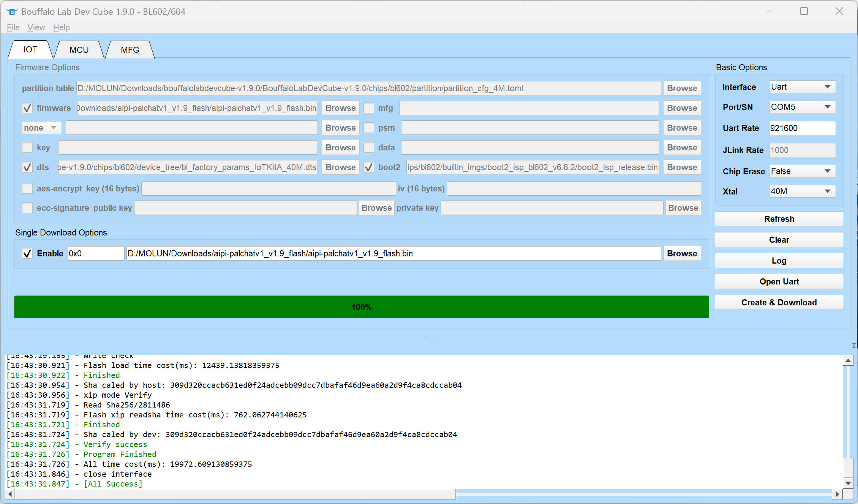Click the horizontal scrollbar right arrow
Image resolution: width=858 pixels, height=504 pixels.
coord(837,494)
